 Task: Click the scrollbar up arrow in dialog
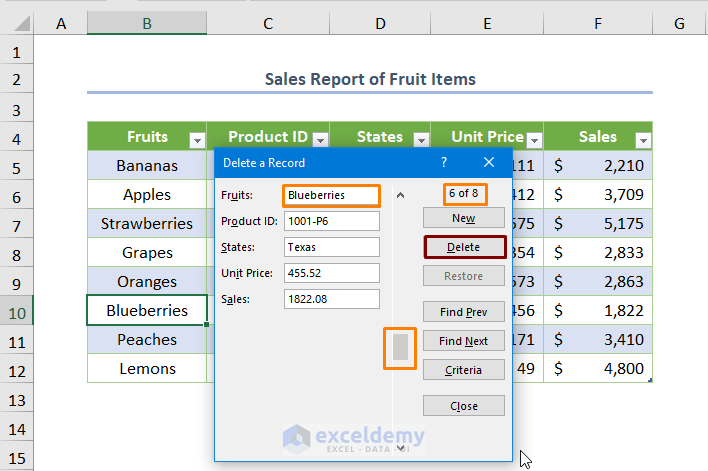click(400, 196)
